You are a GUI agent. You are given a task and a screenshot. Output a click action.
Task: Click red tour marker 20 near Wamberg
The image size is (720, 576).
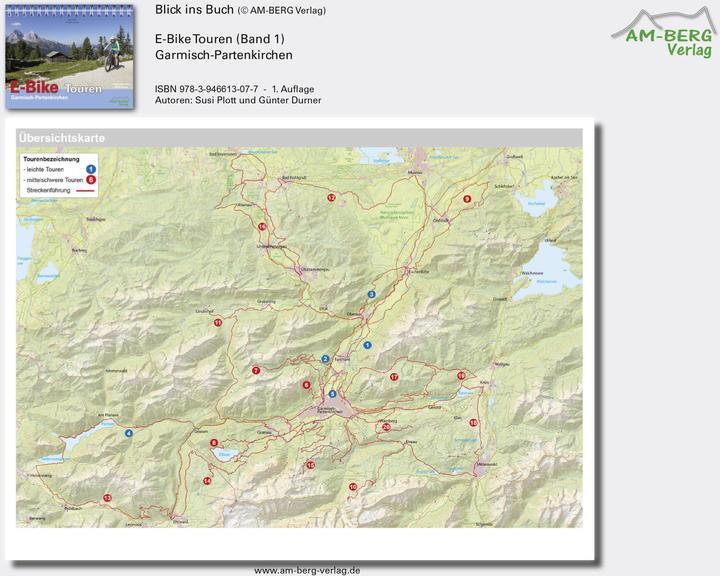tap(386, 427)
